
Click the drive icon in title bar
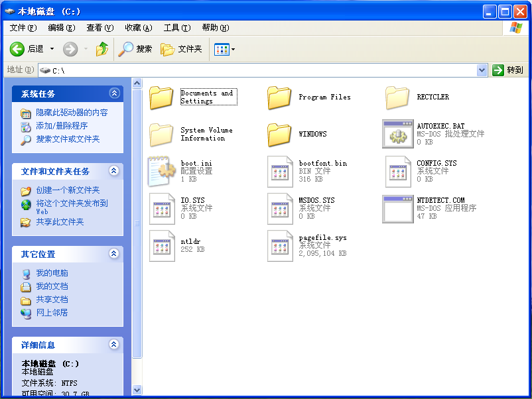9,11
